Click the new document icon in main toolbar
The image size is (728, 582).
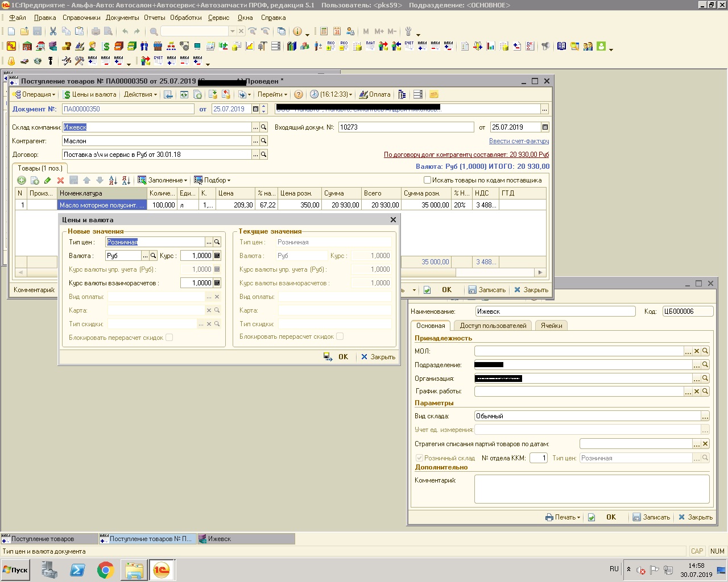(x=11, y=31)
